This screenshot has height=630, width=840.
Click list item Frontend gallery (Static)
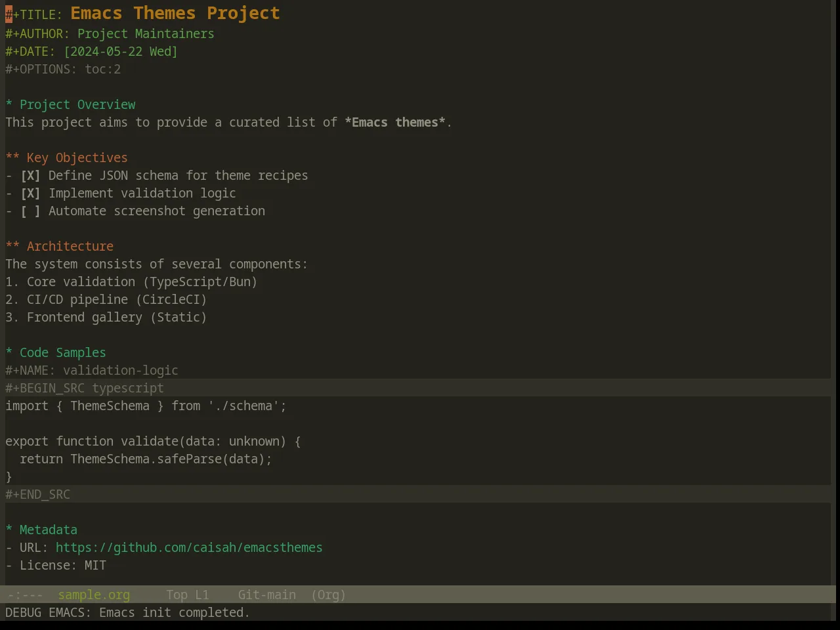[106, 318]
